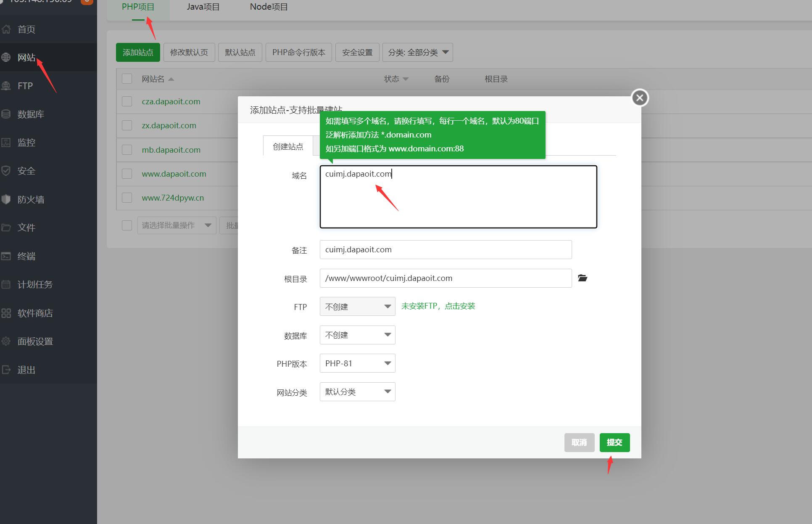Open the 安全 shield sidebar icon
This screenshot has height=524, width=812.
(6, 171)
